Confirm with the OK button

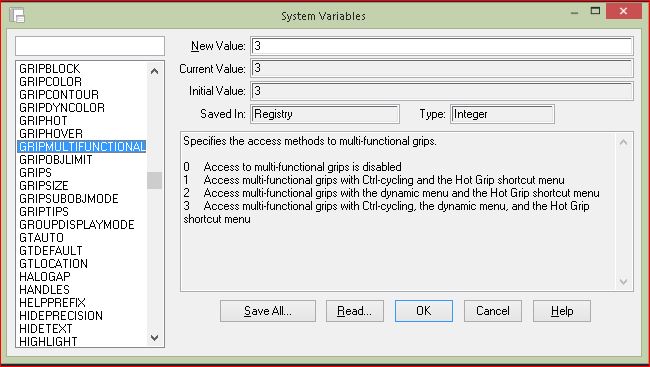coord(424,311)
